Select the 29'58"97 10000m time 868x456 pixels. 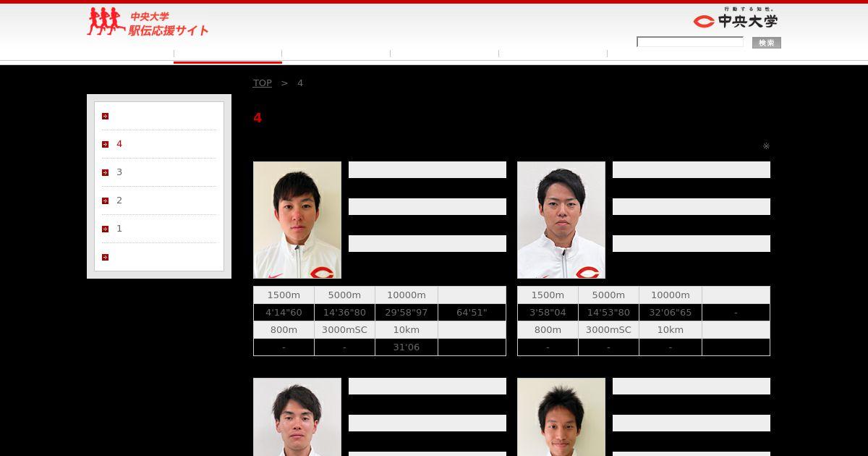tap(407, 313)
